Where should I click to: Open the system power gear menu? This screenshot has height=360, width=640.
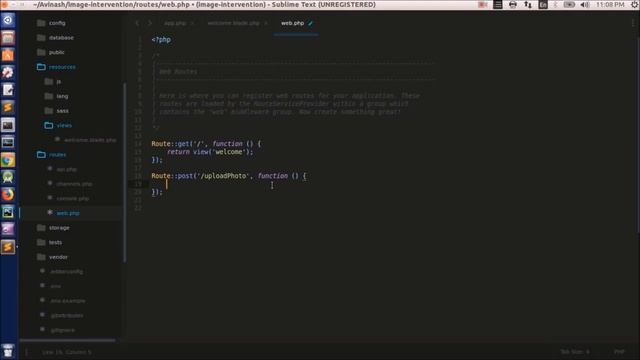pyautogui.click(x=635, y=4)
